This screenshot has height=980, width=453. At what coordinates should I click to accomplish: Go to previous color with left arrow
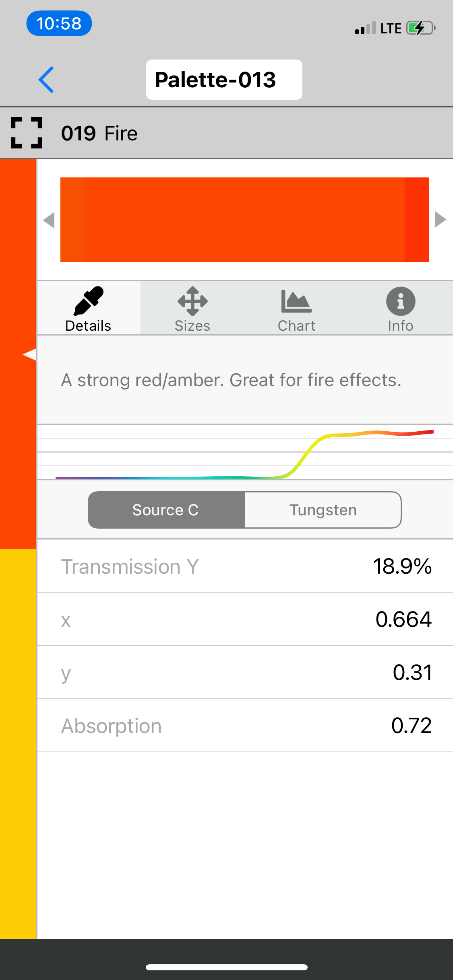[49, 220]
